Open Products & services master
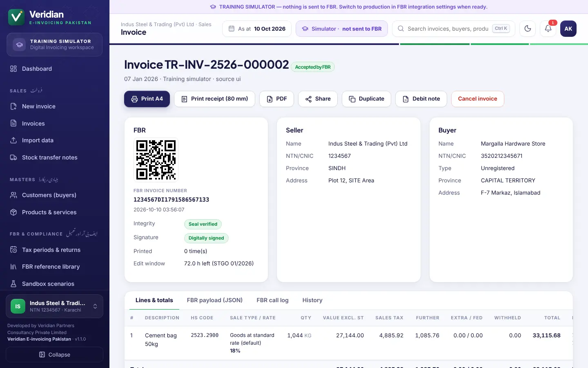This screenshot has width=588, height=368. (x=55, y=212)
